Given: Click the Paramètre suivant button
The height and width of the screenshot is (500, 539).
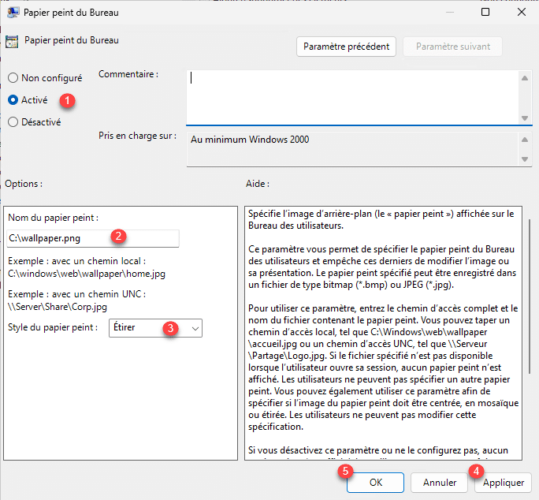Looking at the screenshot, I should [x=453, y=46].
